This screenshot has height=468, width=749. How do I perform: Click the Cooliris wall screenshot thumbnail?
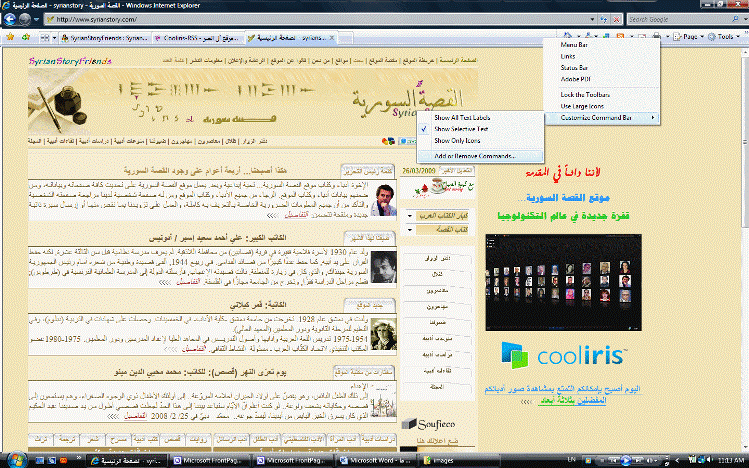[x=564, y=282]
